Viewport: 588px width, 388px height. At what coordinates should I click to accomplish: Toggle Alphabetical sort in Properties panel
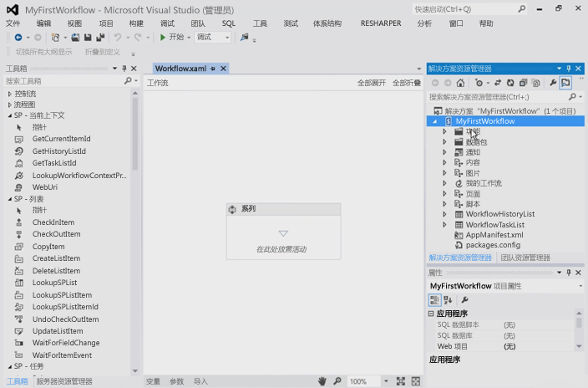(448, 299)
